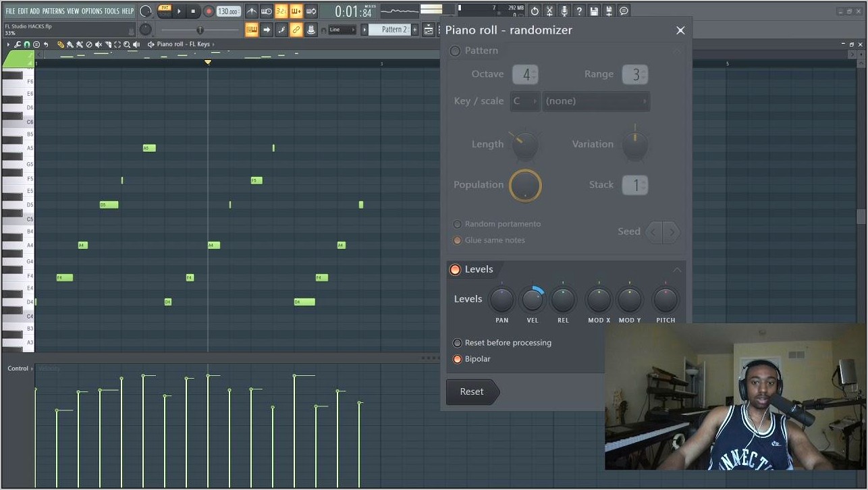Open the VIEW menu
This screenshot has width=868, height=490.
point(73,11)
